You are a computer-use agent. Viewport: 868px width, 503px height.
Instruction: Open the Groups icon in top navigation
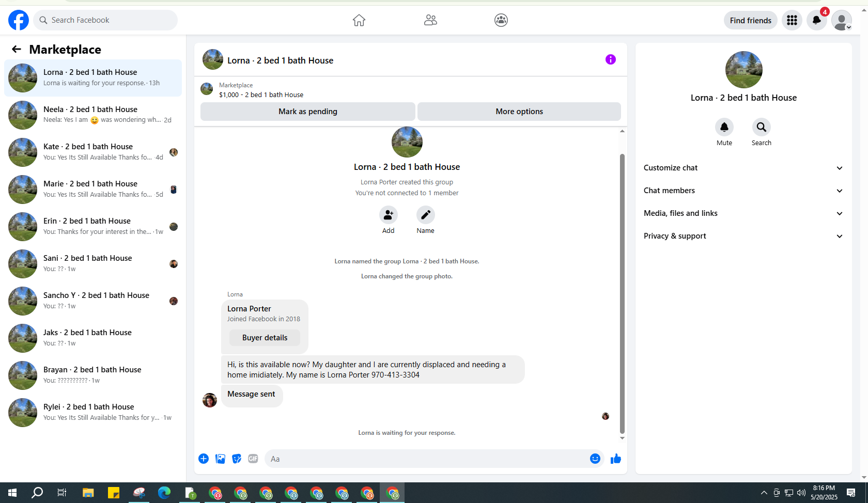coord(501,20)
